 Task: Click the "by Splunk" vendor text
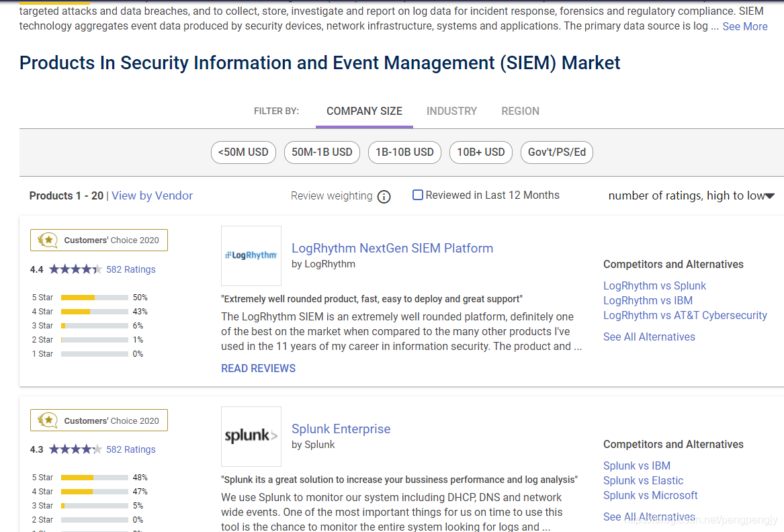tap(313, 445)
